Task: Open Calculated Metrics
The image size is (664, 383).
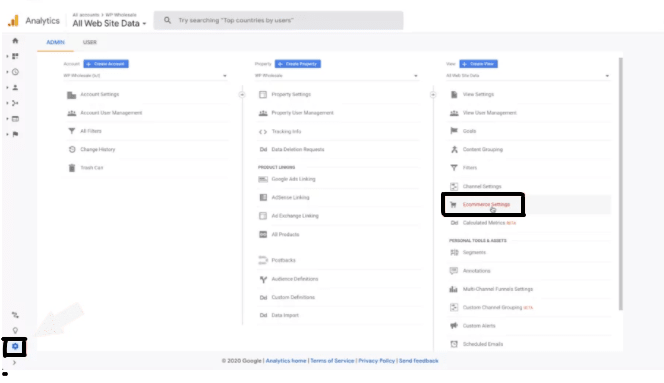Action: pos(484,223)
